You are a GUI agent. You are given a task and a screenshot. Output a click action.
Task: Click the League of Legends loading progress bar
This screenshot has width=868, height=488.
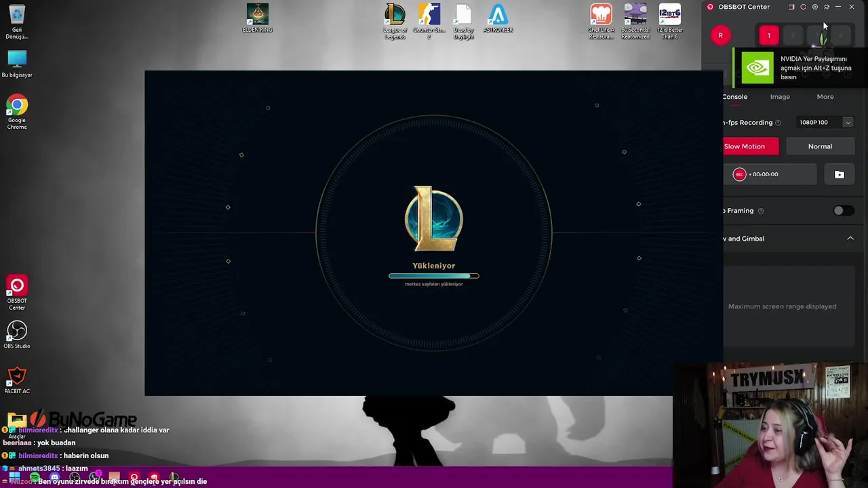(x=434, y=276)
